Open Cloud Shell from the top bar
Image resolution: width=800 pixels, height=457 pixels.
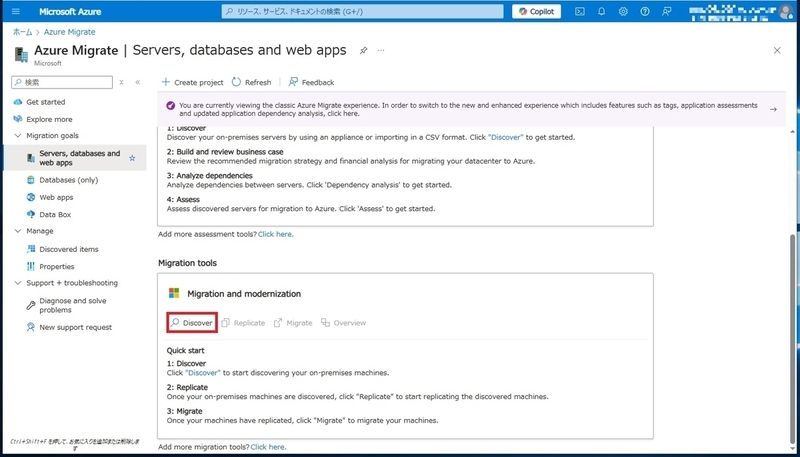580,11
